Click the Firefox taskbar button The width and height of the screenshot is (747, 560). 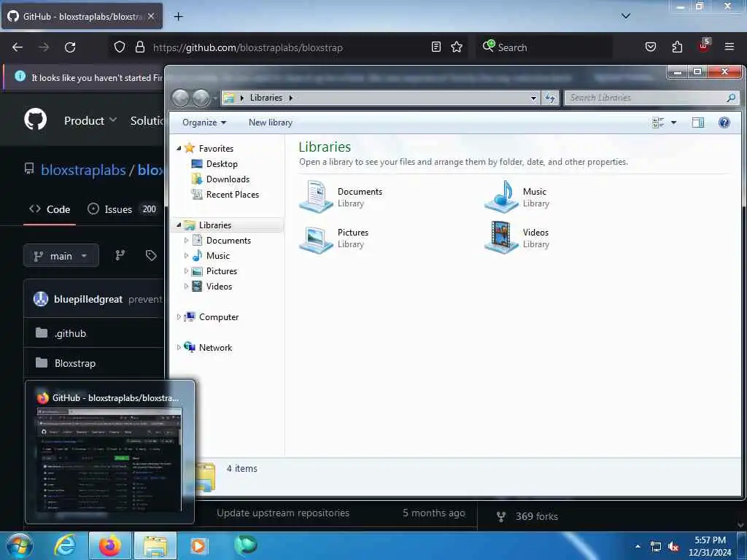point(109,545)
